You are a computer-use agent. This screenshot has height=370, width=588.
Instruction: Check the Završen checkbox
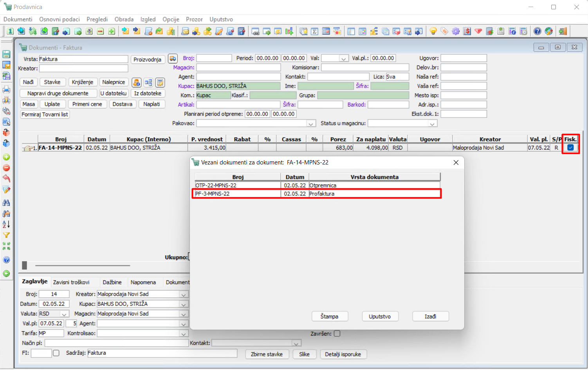(x=337, y=334)
